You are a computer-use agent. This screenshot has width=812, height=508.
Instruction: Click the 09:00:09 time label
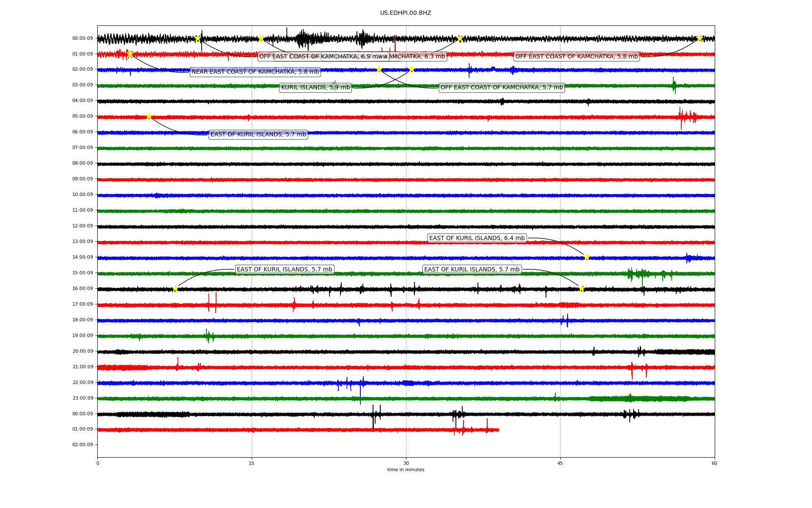[82, 179]
